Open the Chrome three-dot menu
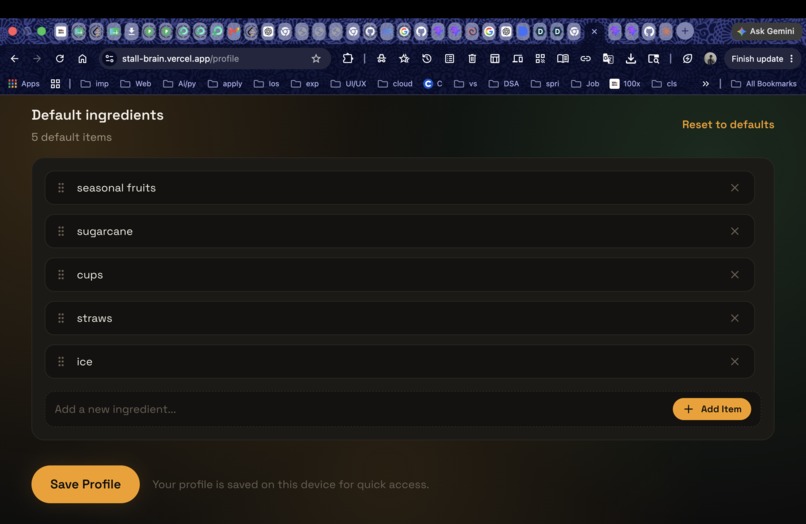This screenshot has width=806, height=524. [x=792, y=59]
